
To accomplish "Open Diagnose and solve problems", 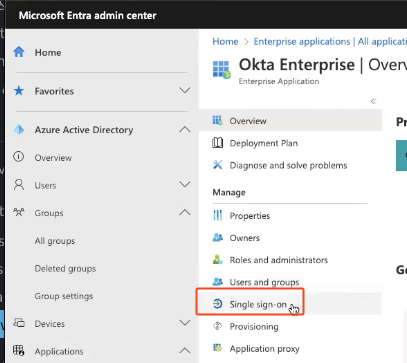I will 288,165.
